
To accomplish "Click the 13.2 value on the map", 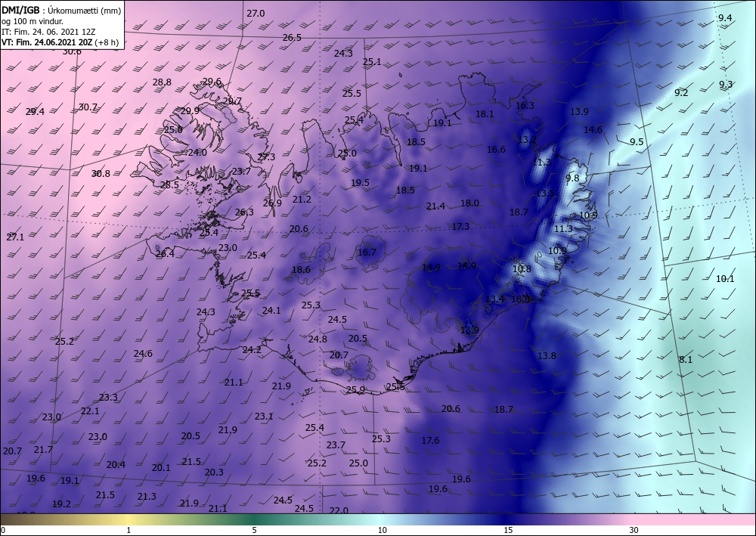I will (x=527, y=139).
